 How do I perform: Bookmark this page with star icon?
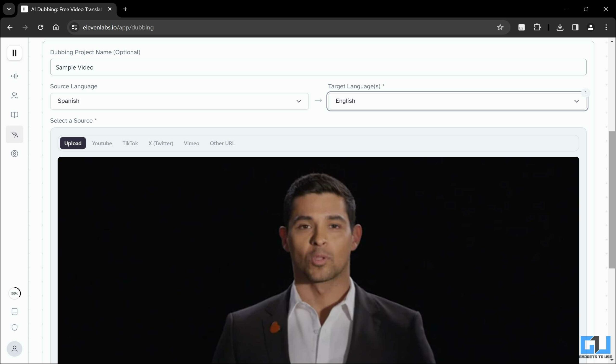pos(500,27)
